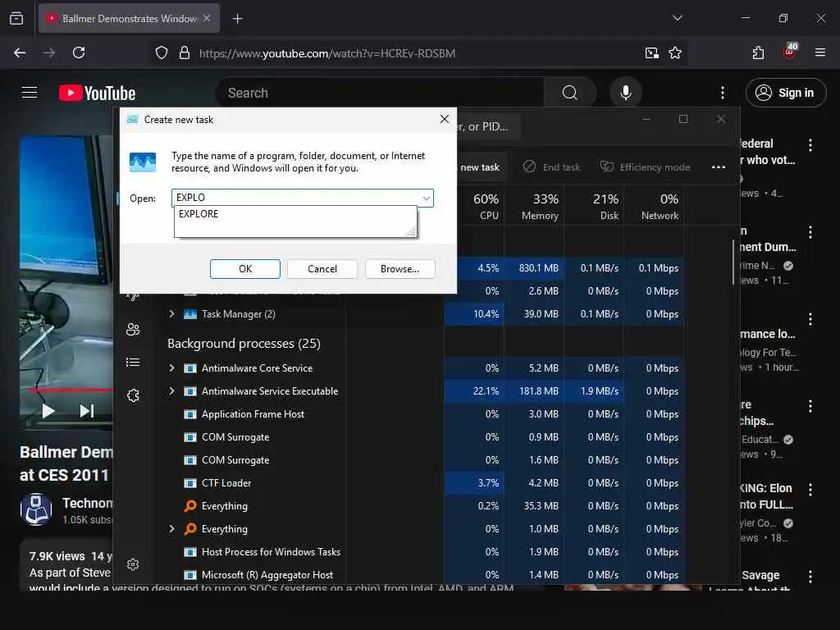The width and height of the screenshot is (840, 630).
Task: Select Application Frame Host process
Action: coord(253,414)
